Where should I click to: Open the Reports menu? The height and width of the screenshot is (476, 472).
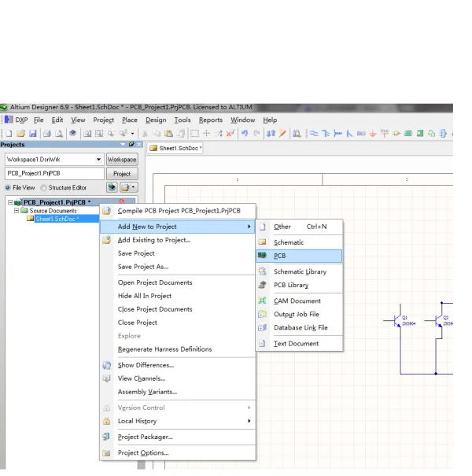tap(211, 120)
